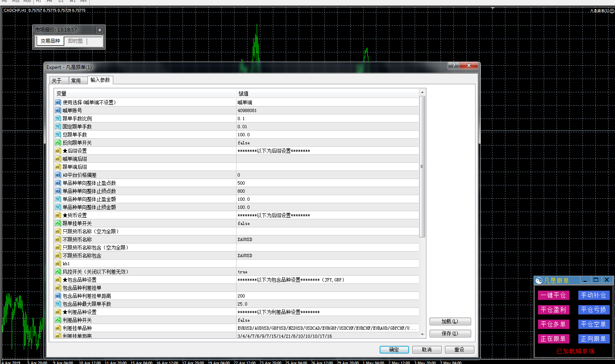Screen dimensions: 615x364
Task: Select the 800 value of 单品种单向整体止损点数
Action: click(x=241, y=191)
